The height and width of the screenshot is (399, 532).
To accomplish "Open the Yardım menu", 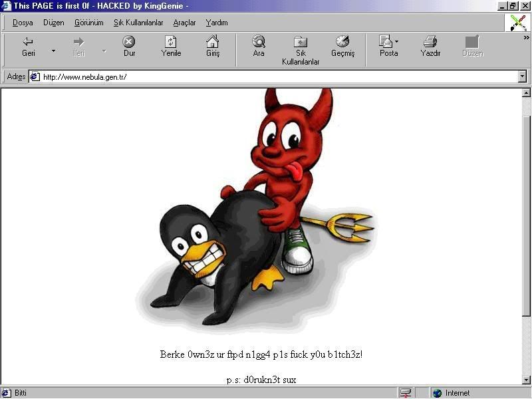I will pyautogui.click(x=217, y=23).
